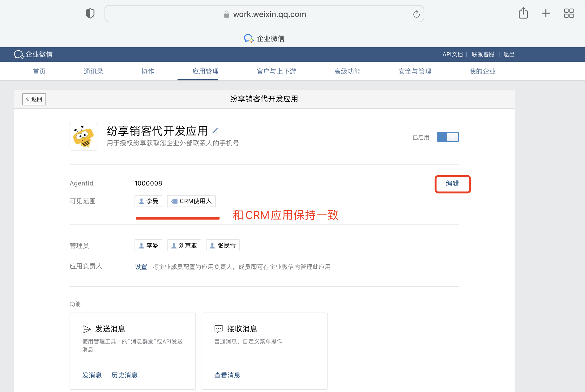
Task: Click the lock icon in the address bar
Action: click(226, 14)
